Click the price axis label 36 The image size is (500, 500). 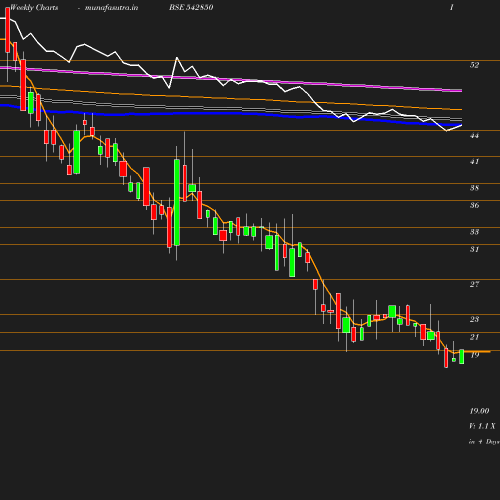(x=474, y=205)
